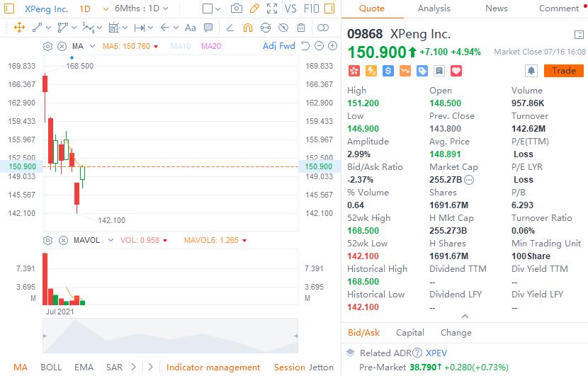Viewport: 588px width, 376px height.
Task: Click the navigator left handle arrow
Action: click(45, 336)
